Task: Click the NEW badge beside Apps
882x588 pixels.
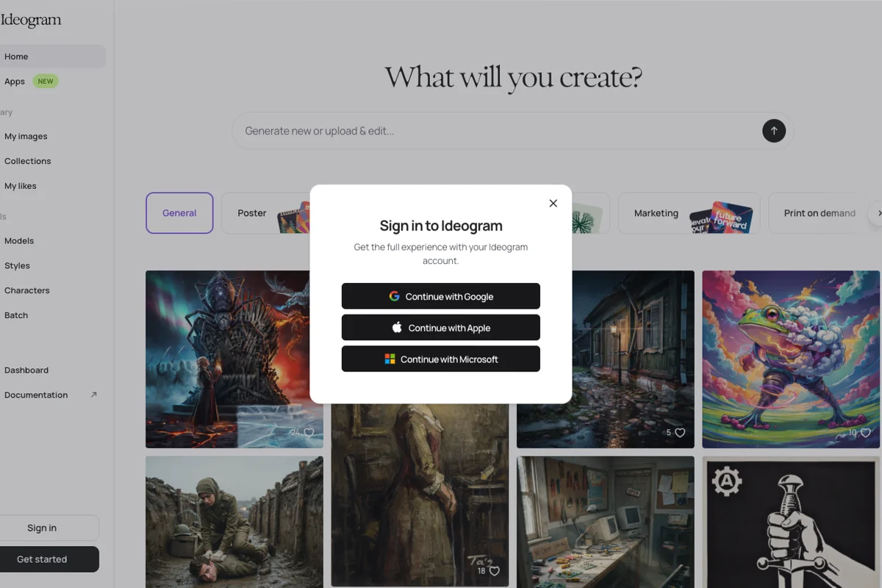Action: [46, 82]
